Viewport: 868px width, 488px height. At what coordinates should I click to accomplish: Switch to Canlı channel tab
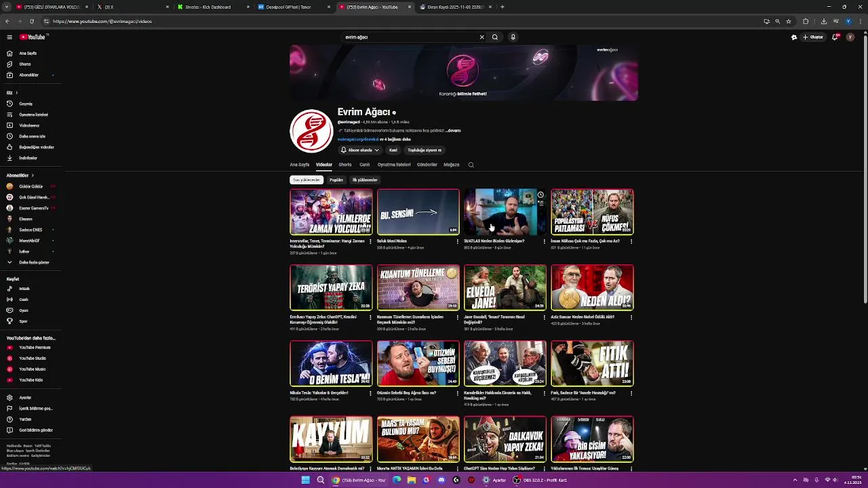point(365,165)
